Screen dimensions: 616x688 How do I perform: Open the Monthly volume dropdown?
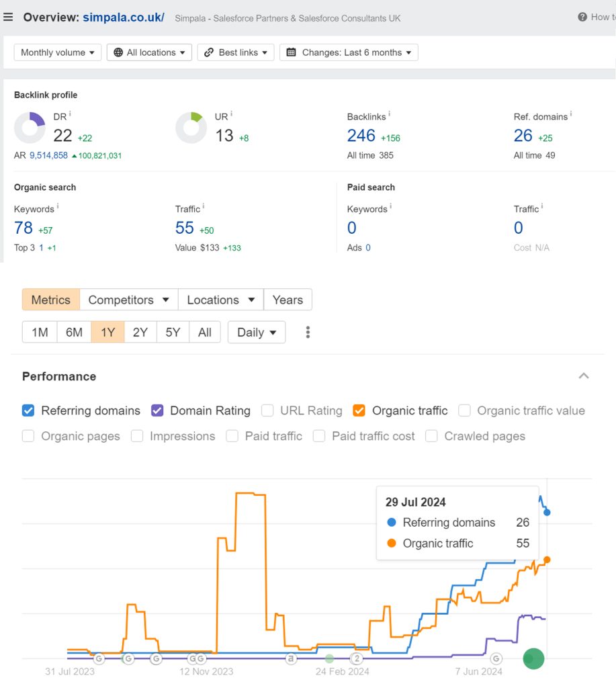click(x=57, y=52)
